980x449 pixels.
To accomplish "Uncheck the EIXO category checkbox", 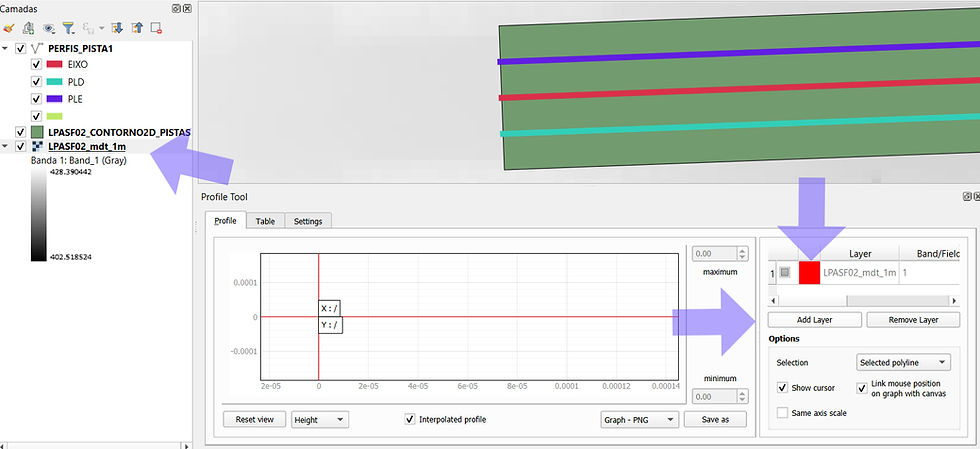I will 36,64.
